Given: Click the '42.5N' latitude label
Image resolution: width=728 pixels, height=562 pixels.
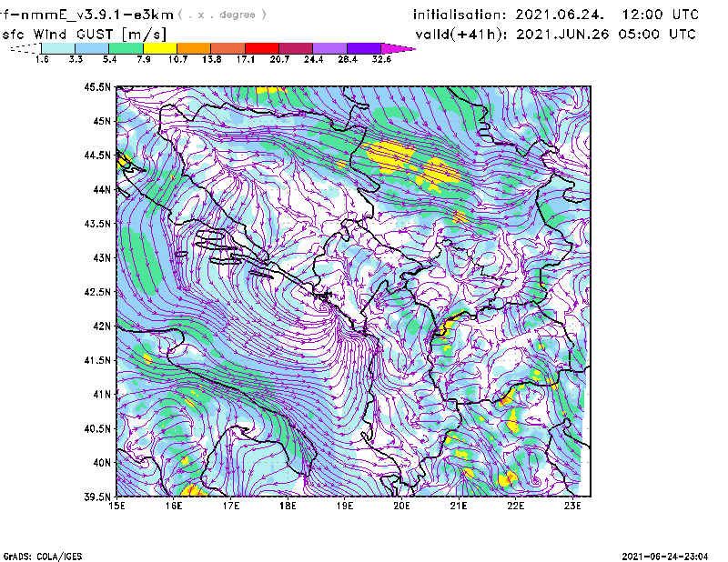Looking at the screenshot, I should click(x=97, y=292).
